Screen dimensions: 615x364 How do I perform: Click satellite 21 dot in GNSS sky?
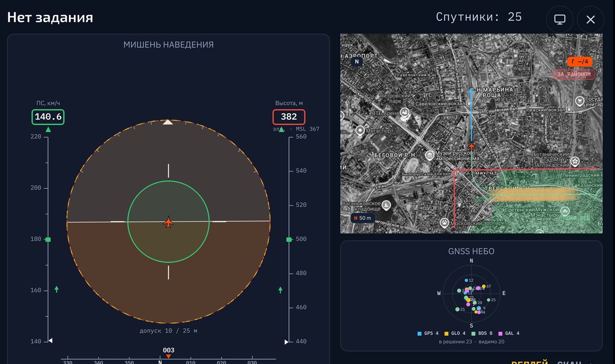click(457, 309)
